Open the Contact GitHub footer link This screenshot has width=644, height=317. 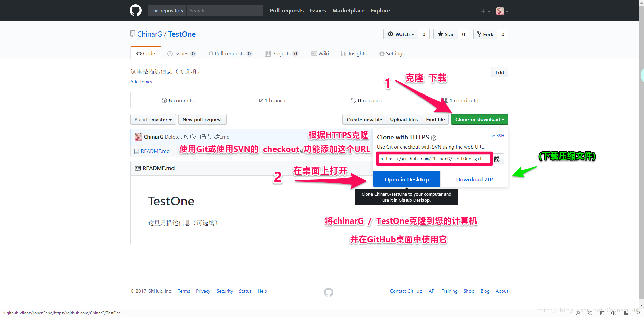(x=406, y=291)
